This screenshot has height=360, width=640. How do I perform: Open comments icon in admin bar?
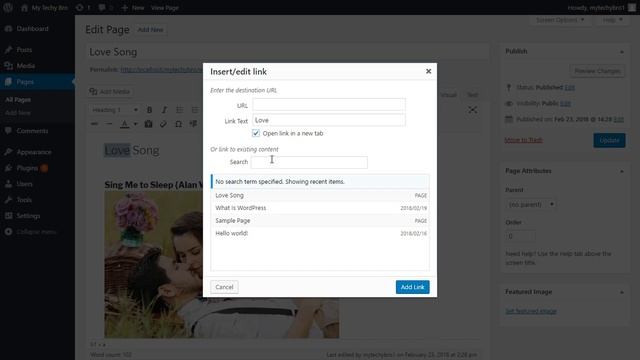pyautogui.click(x=105, y=7)
